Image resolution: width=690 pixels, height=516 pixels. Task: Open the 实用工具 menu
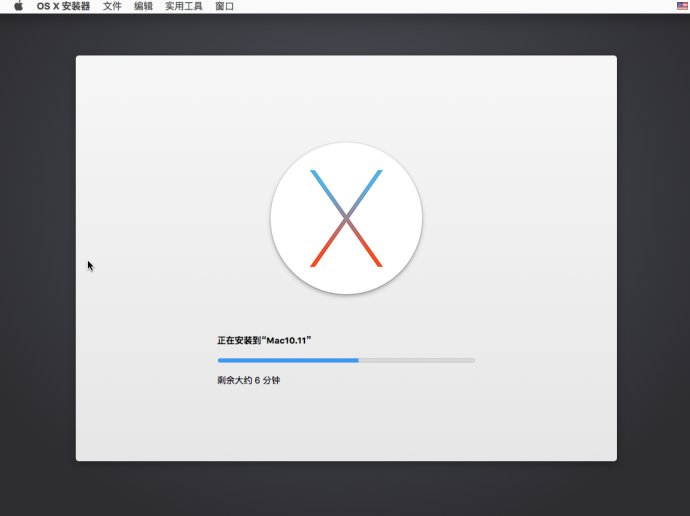point(184,6)
